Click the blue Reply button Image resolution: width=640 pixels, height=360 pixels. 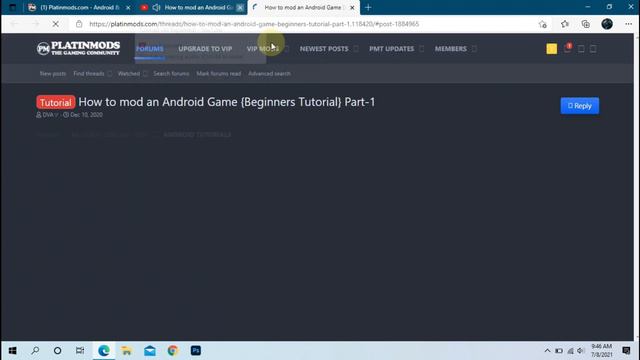click(580, 106)
